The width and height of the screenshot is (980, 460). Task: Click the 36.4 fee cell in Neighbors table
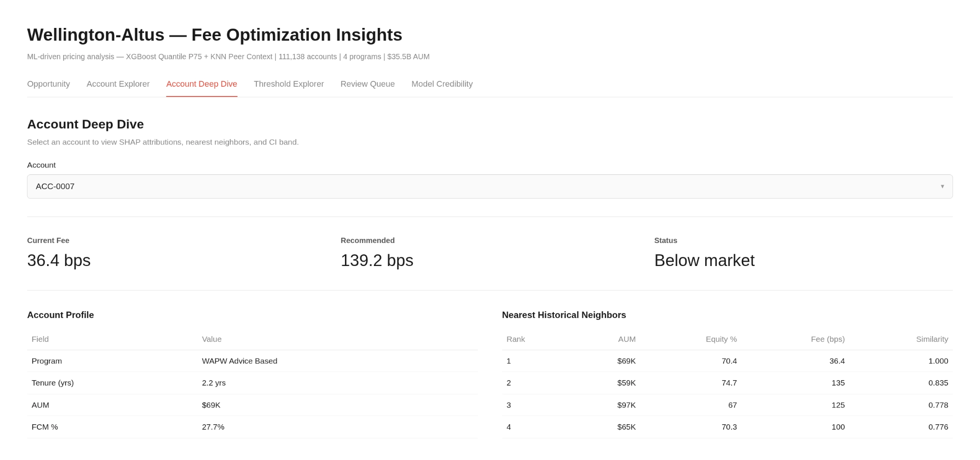[x=837, y=361]
